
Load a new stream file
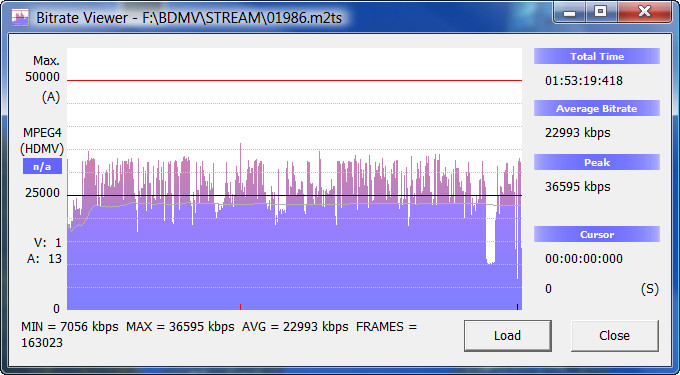(507, 336)
